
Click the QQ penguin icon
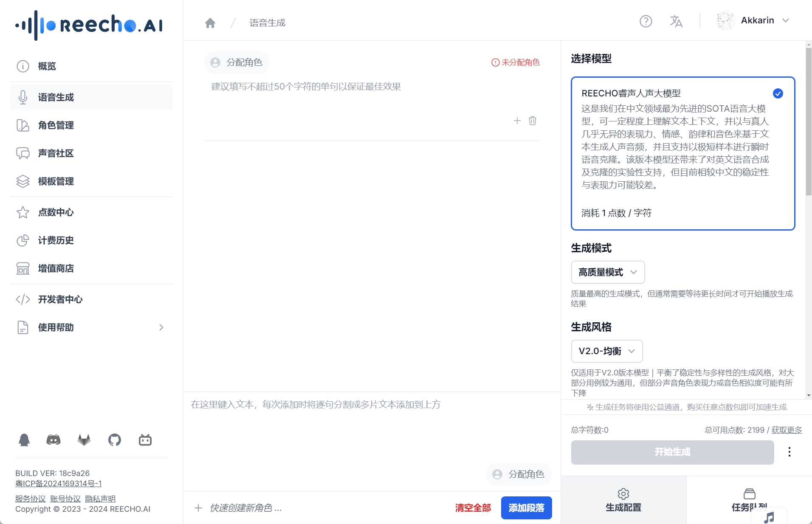click(24, 440)
